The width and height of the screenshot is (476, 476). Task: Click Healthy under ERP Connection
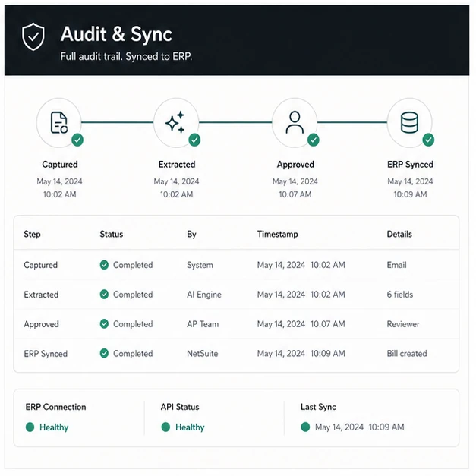point(54,427)
